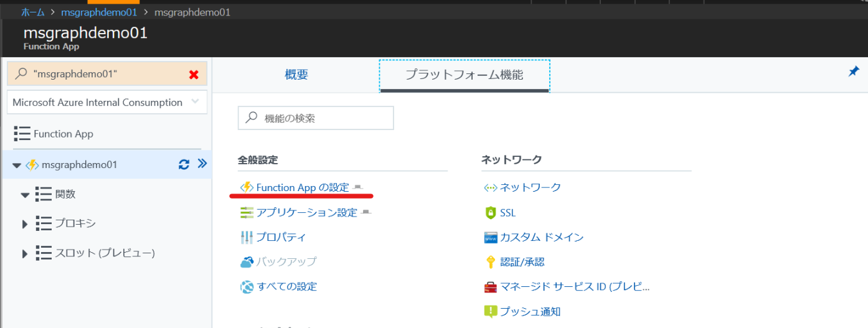Focus the 機能の検索 search field

point(316,118)
